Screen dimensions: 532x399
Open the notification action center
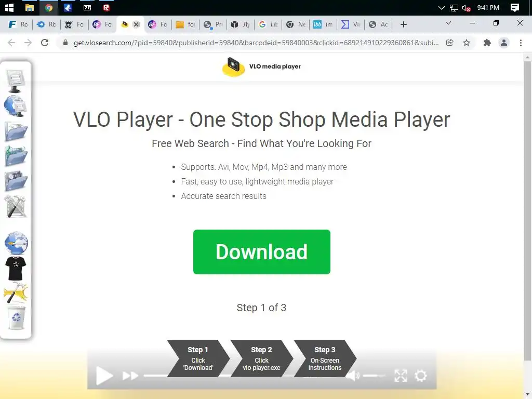tap(515, 7)
